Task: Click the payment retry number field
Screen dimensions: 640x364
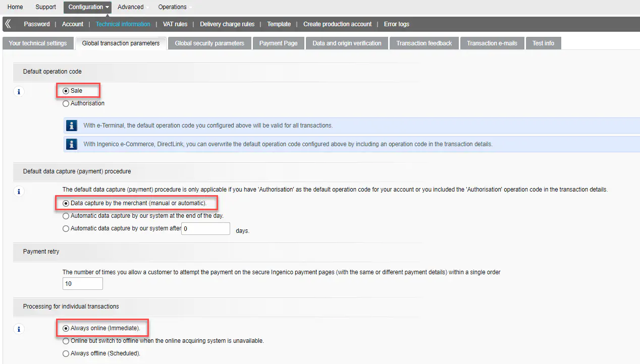Action: coord(83,284)
